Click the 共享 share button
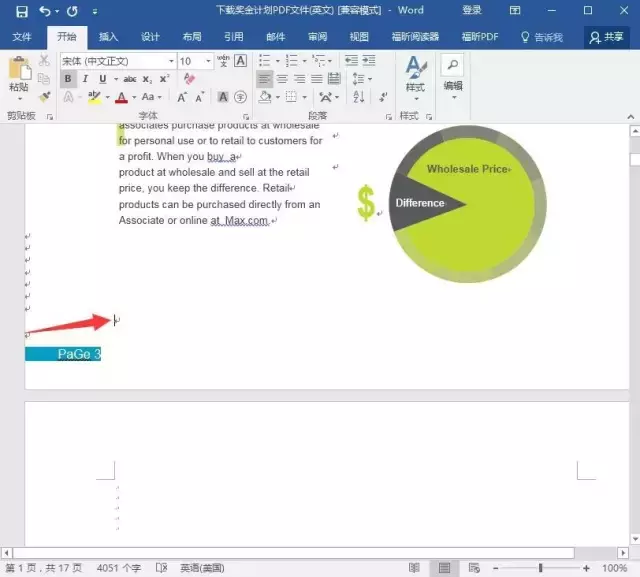 (x=606, y=37)
